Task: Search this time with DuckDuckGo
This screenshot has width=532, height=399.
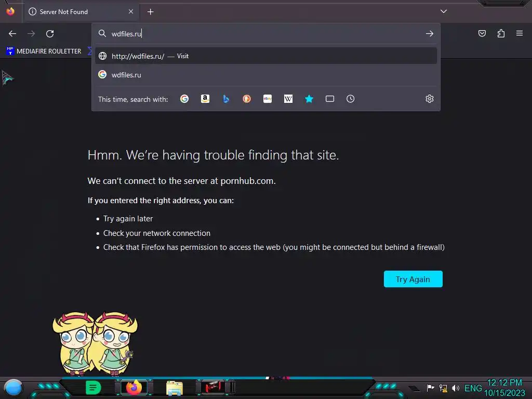Action: pyautogui.click(x=247, y=99)
